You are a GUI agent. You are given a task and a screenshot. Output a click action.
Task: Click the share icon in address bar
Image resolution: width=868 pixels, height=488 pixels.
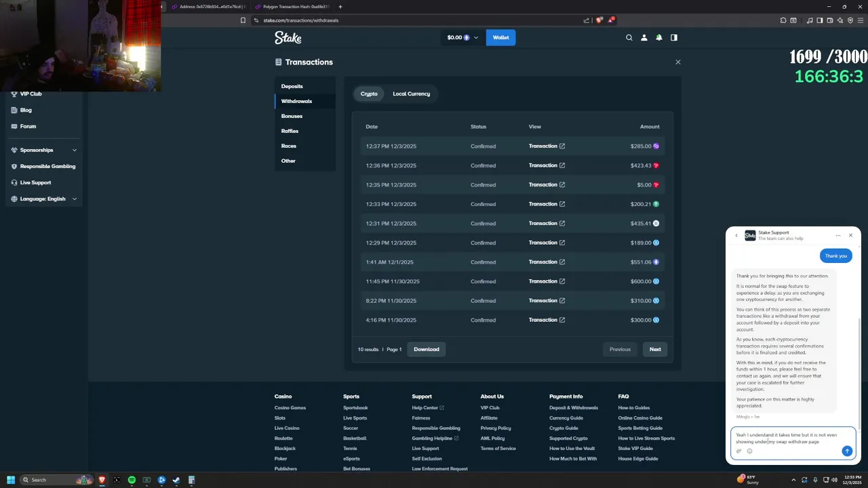click(x=587, y=20)
